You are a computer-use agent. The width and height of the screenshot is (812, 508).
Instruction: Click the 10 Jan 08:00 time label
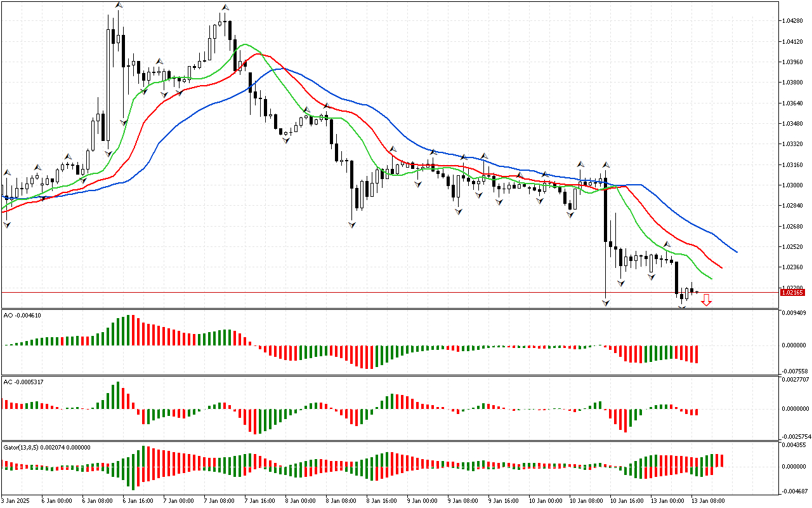[587, 500]
